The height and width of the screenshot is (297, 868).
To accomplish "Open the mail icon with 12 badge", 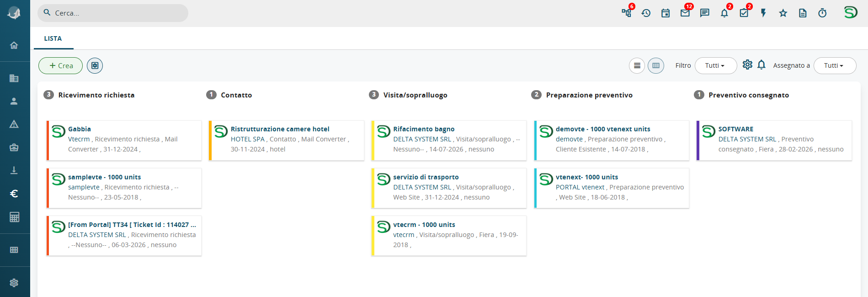I will pyautogui.click(x=685, y=13).
